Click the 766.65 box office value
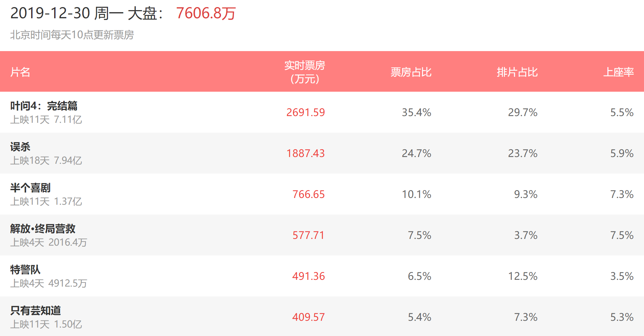 pos(308,194)
